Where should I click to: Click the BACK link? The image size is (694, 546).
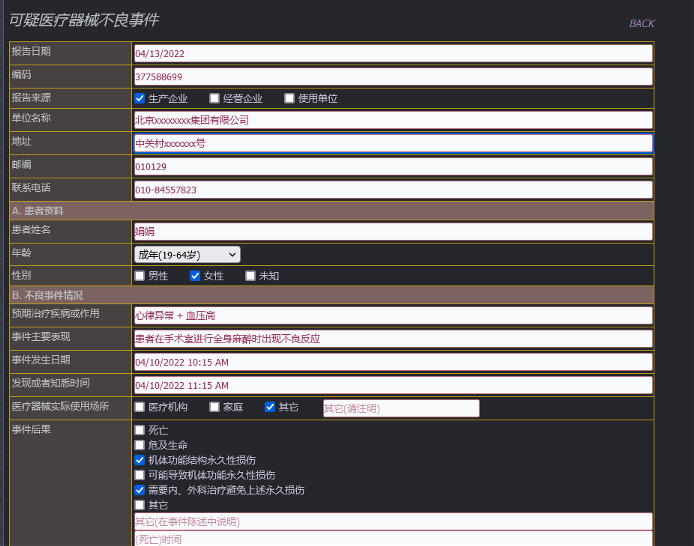click(x=641, y=23)
